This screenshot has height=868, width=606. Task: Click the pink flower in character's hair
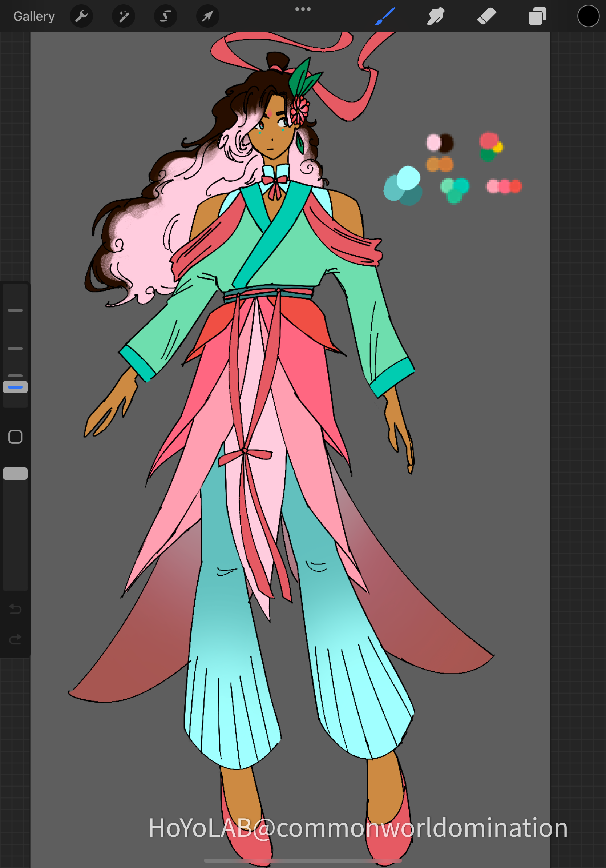299,110
